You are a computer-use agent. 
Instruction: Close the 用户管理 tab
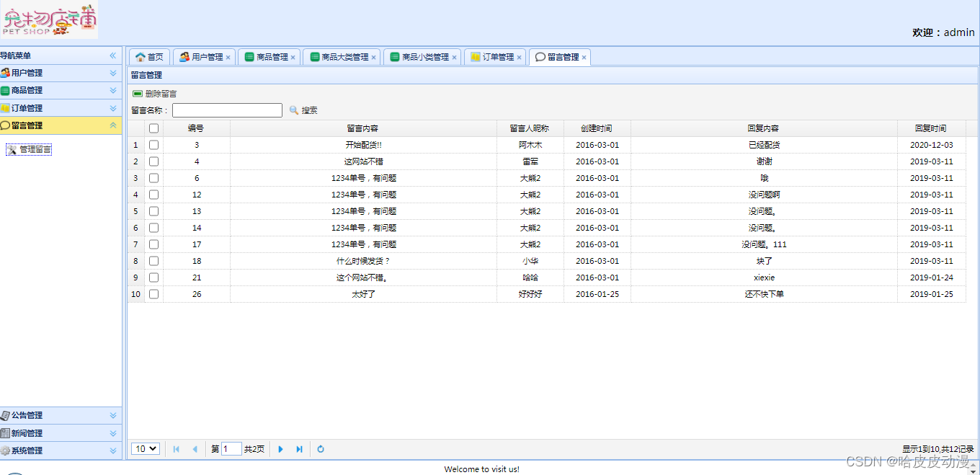click(228, 58)
